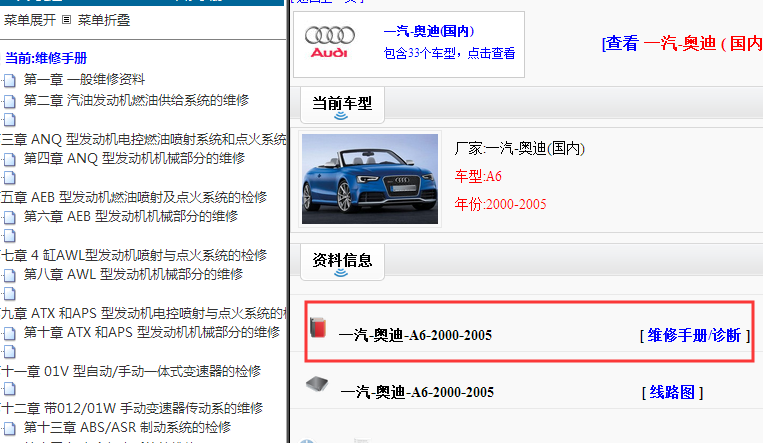Open 第四章 ANQ 型发动机机械部分的维修
The image size is (763, 443).
click(x=134, y=158)
